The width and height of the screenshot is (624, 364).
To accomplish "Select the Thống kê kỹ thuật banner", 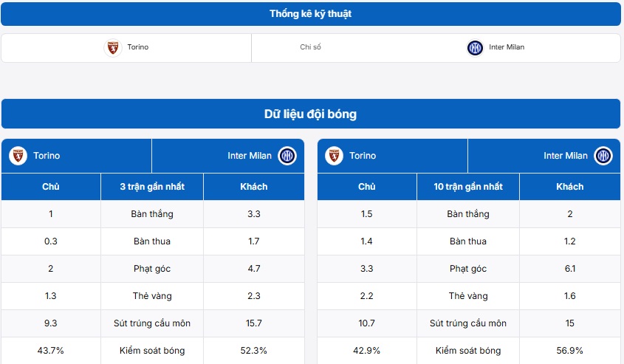I will [311, 14].
